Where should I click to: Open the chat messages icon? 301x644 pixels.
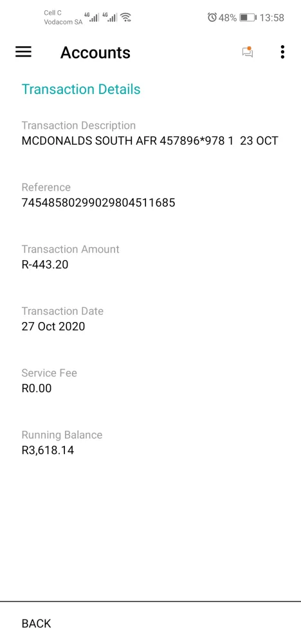click(247, 52)
